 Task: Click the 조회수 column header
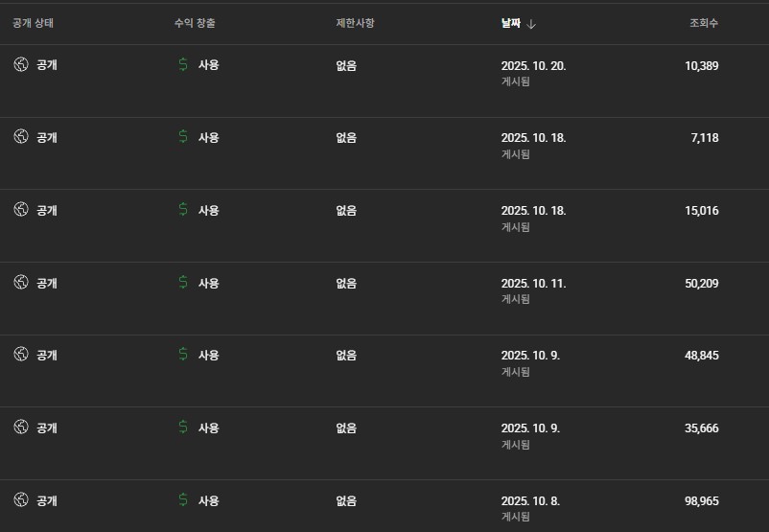[x=704, y=23]
